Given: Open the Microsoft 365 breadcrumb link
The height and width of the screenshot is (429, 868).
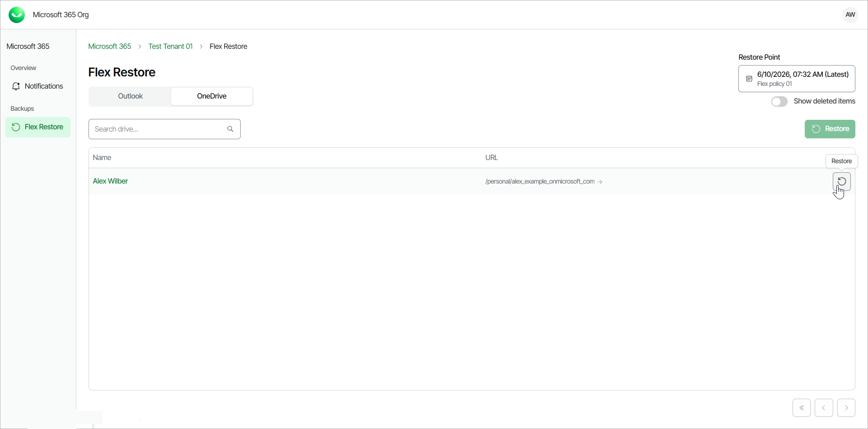Looking at the screenshot, I should 110,47.
